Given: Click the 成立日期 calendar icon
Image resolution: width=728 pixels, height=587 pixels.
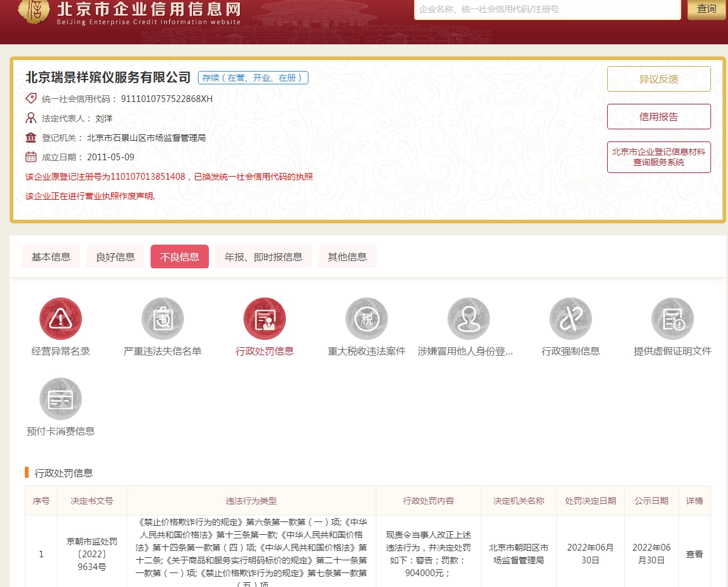Looking at the screenshot, I should pos(31,157).
